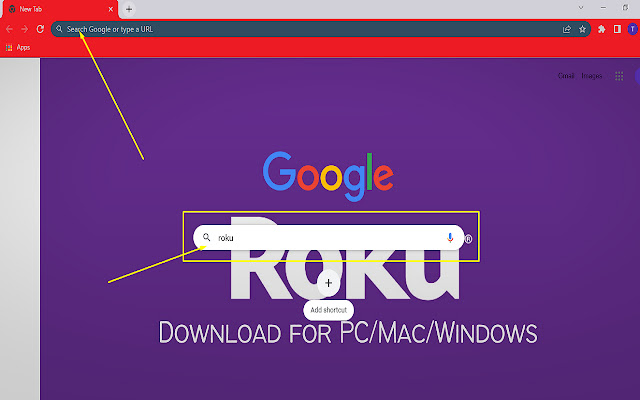This screenshot has height=400, width=640.
Task: Minimize the browser window
Action: click(603, 7)
